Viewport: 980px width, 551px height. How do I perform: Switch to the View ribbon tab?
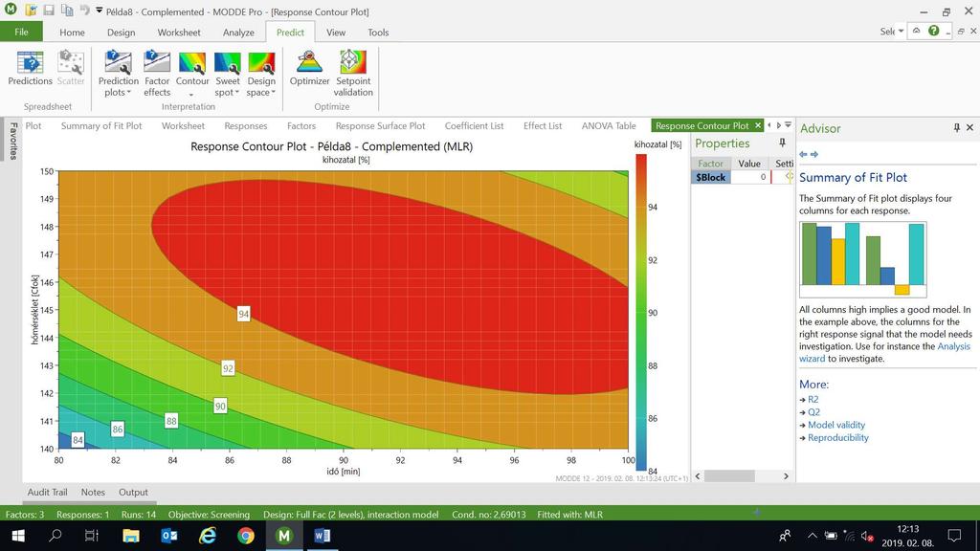336,33
